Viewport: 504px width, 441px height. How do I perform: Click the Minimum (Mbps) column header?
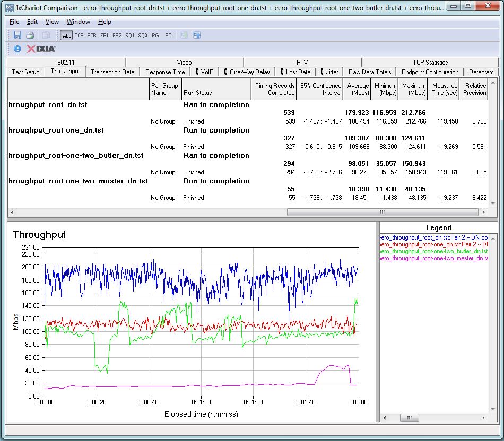point(385,89)
